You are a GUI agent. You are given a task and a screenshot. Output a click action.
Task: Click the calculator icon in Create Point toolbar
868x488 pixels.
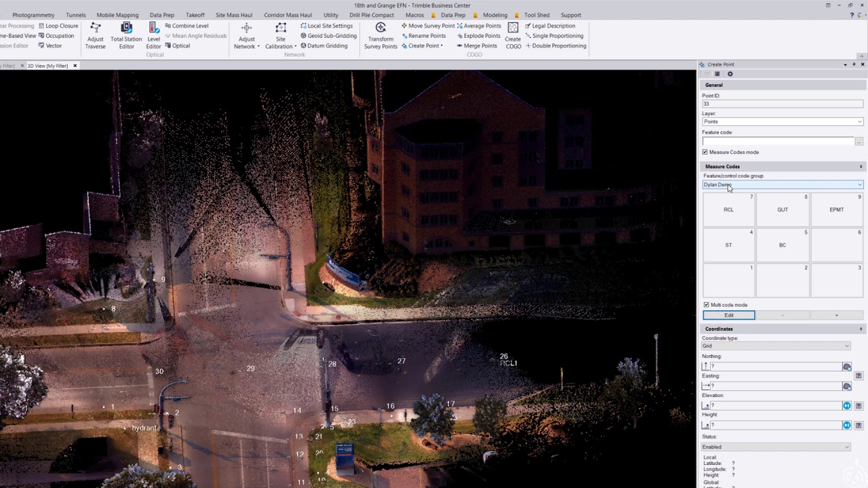(717, 74)
